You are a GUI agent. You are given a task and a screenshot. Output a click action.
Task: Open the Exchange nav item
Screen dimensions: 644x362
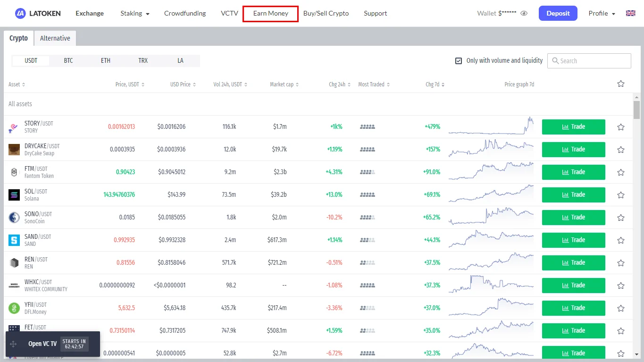(x=90, y=13)
